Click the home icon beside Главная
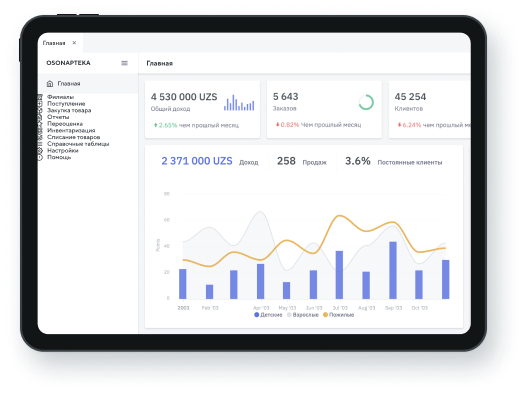The height and width of the screenshot is (393, 524). pos(50,84)
